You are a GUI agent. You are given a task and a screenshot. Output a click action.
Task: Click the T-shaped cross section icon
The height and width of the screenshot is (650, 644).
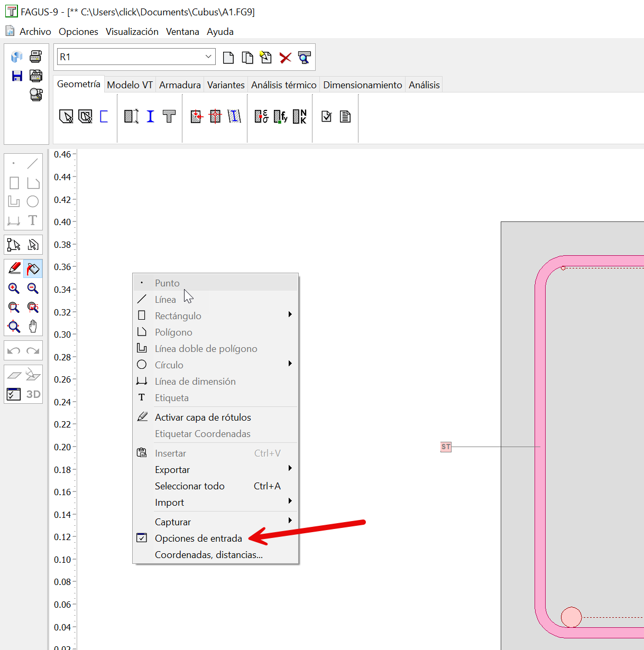(x=169, y=117)
